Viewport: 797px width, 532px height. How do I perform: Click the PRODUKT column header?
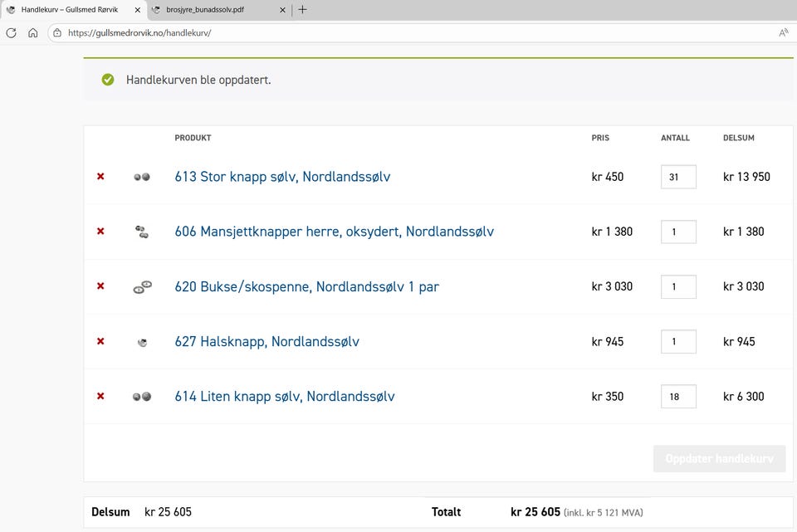(x=193, y=138)
